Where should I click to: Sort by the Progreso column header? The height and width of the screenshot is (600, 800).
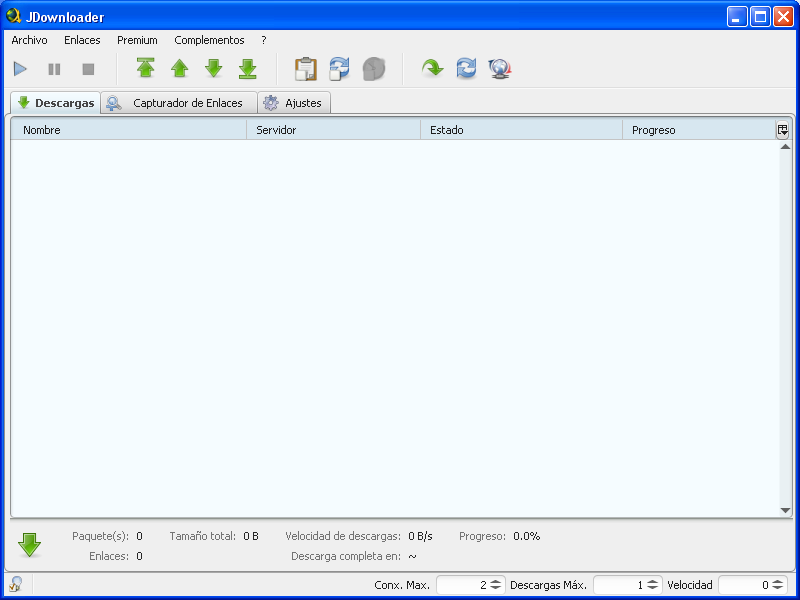699,130
